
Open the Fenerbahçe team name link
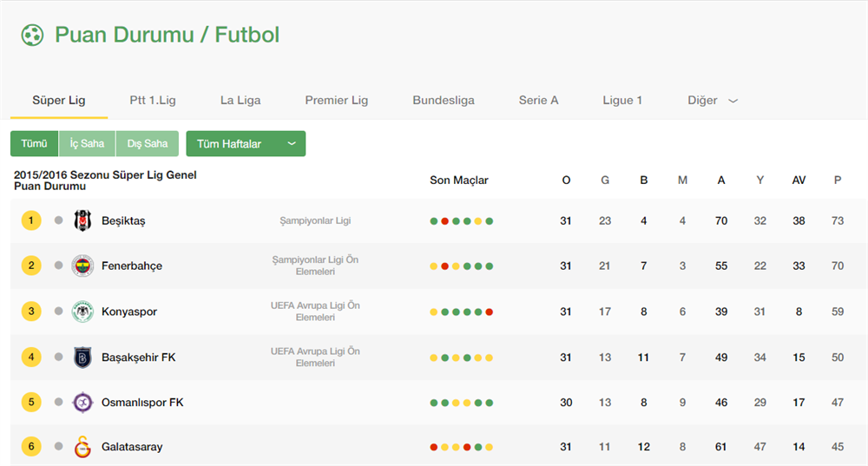132,266
